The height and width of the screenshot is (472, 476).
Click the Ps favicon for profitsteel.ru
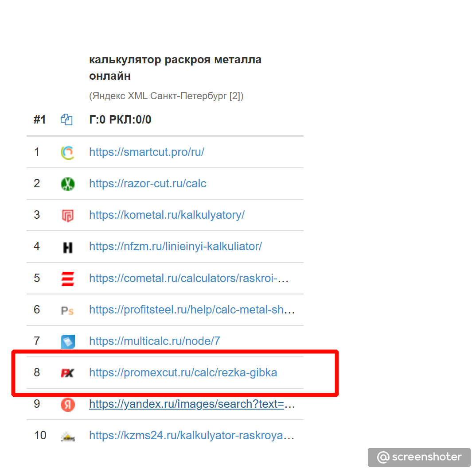click(x=67, y=310)
